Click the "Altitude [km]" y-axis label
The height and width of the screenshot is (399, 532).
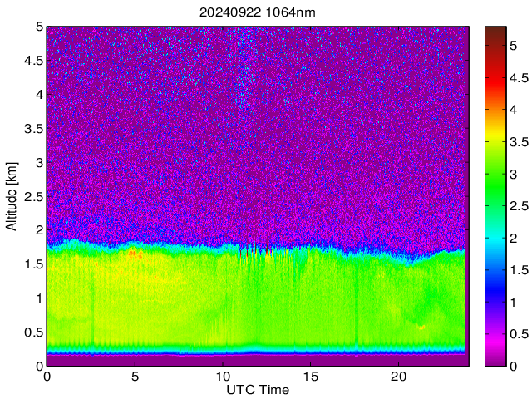(x=12, y=196)
